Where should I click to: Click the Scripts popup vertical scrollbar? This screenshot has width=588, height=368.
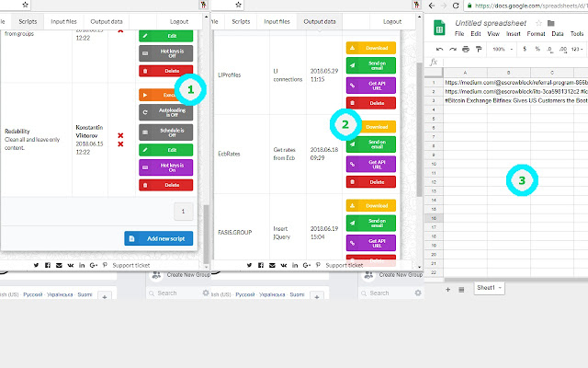tap(206, 235)
